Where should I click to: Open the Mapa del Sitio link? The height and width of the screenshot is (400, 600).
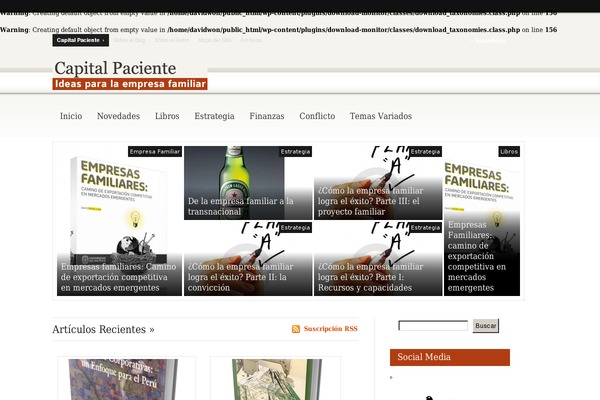(215, 40)
